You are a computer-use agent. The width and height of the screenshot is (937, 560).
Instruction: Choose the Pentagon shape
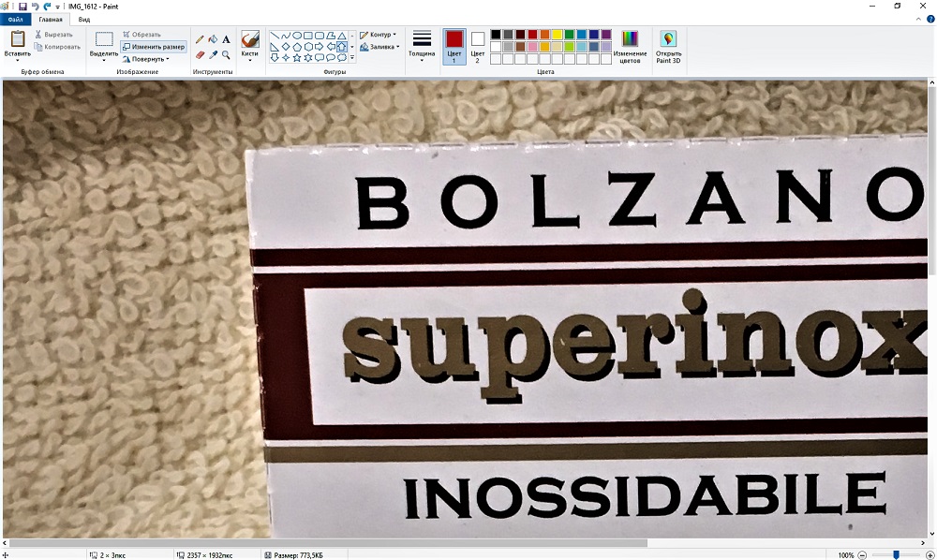point(297,47)
